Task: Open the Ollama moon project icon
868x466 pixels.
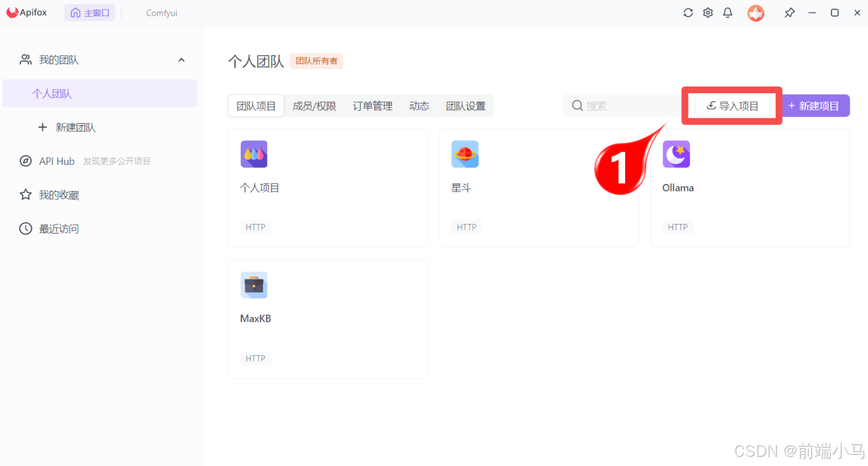Action: pyautogui.click(x=676, y=154)
